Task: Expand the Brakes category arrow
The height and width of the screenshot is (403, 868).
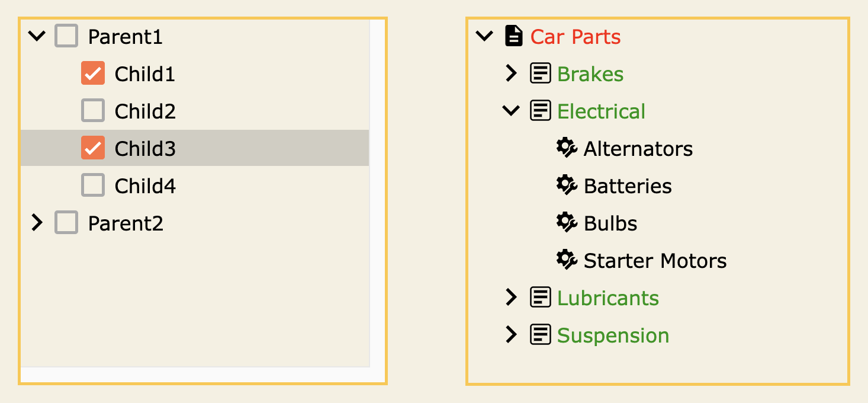Action: [x=510, y=73]
